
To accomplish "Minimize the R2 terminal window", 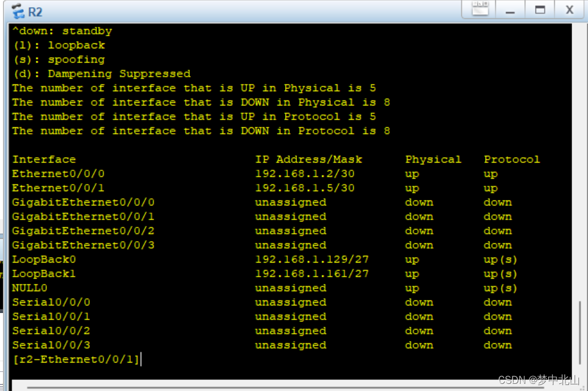I will (x=510, y=9).
